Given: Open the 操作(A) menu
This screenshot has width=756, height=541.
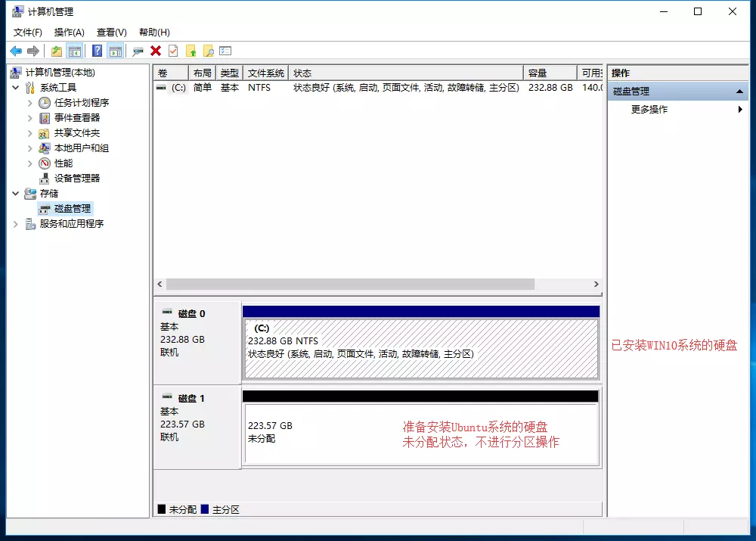Looking at the screenshot, I should [x=70, y=33].
